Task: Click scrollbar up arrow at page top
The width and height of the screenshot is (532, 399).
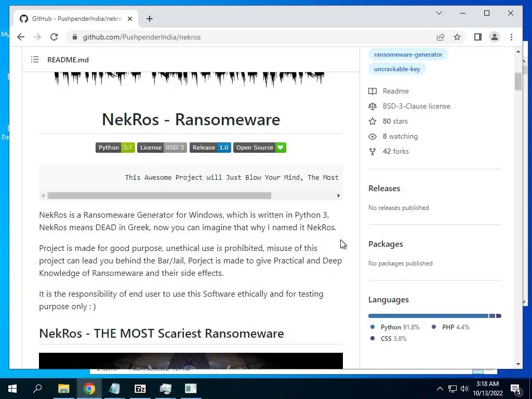Action: click(518, 51)
